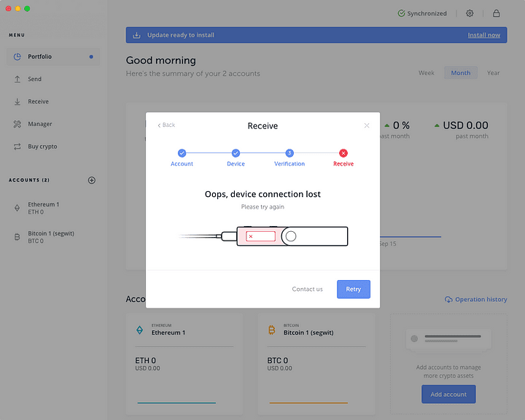Select the Ethereum 1 sidebar account

pyautogui.click(x=53, y=208)
